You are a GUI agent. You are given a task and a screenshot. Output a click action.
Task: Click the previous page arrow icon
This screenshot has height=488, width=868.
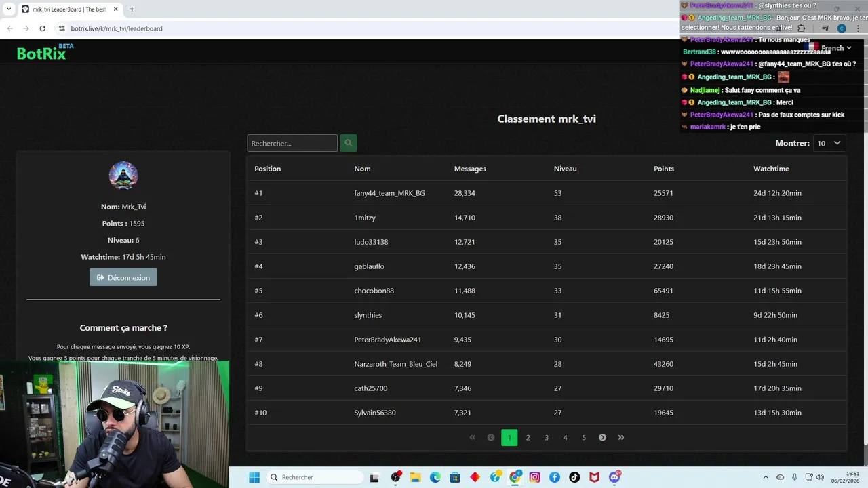pos(491,438)
